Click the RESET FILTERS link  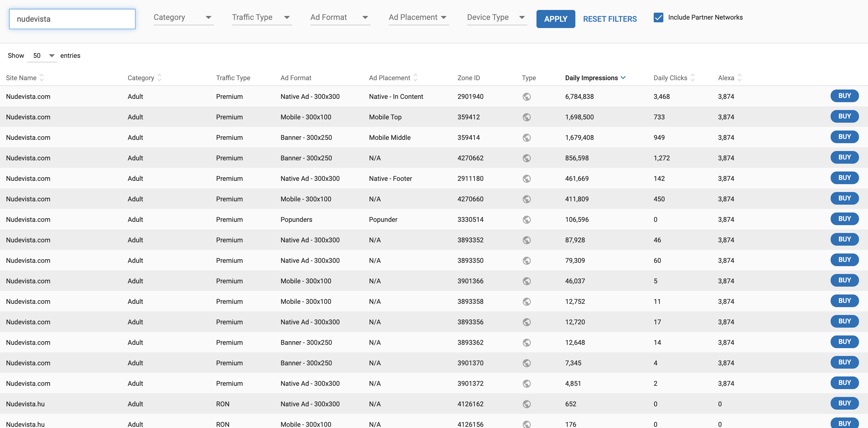click(610, 19)
